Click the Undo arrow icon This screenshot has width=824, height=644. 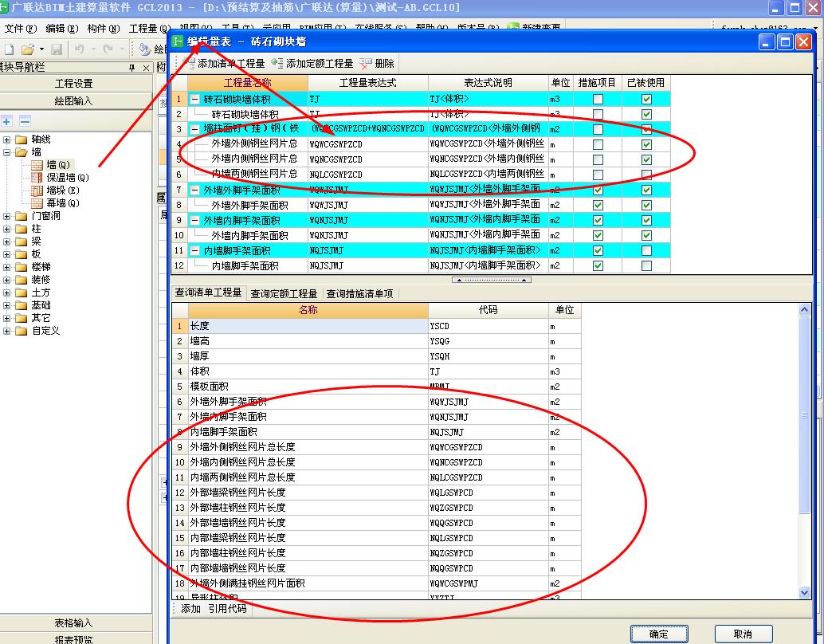point(80,49)
